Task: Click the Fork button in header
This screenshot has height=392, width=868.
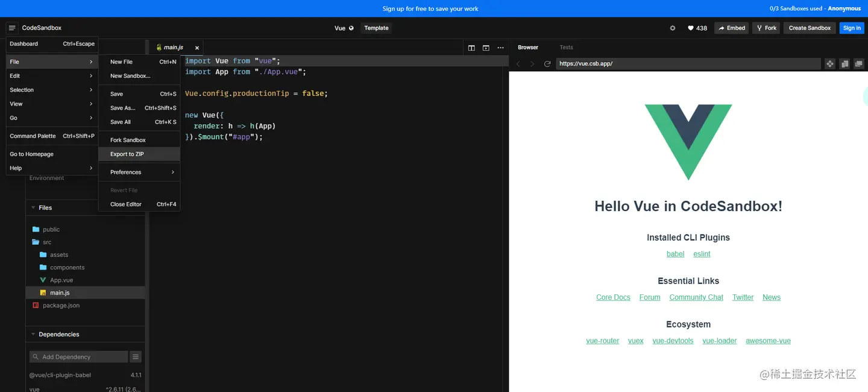Action: point(766,28)
